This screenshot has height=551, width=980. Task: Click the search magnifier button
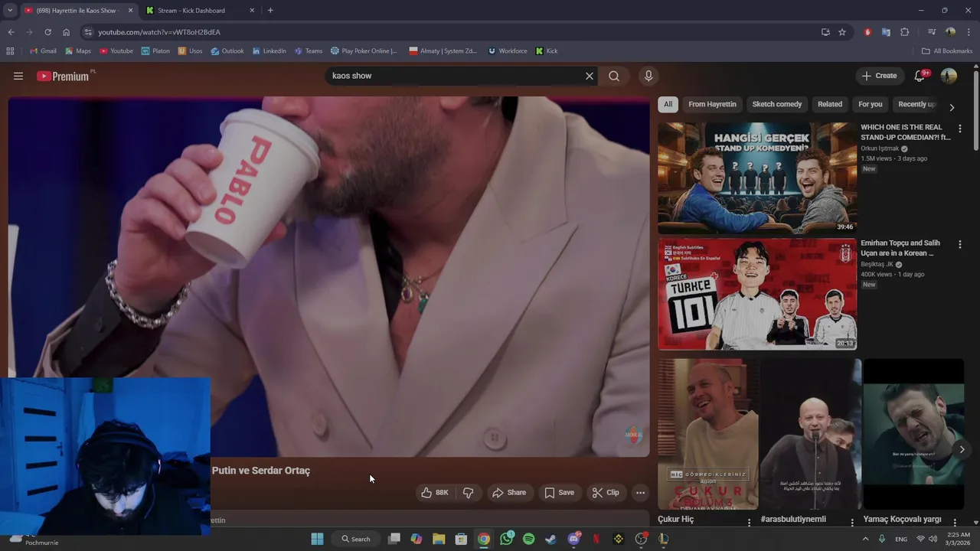(x=614, y=76)
